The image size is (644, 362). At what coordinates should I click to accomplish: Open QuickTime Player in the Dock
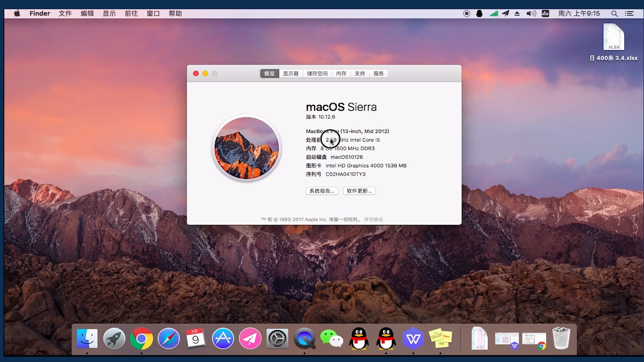pyautogui.click(x=305, y=339)
